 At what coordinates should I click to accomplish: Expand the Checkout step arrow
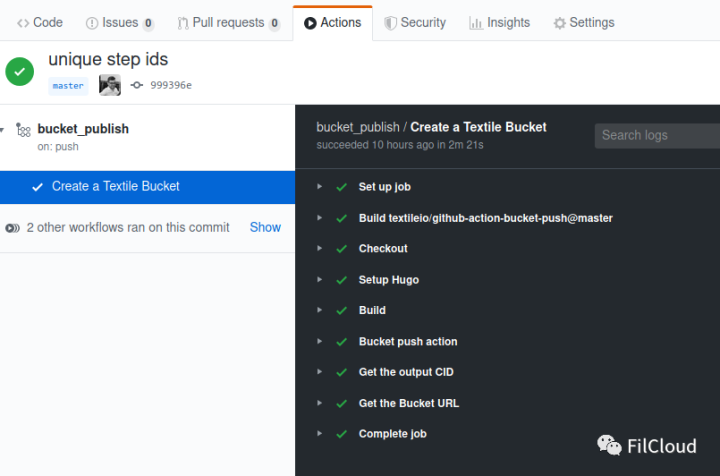319,248
